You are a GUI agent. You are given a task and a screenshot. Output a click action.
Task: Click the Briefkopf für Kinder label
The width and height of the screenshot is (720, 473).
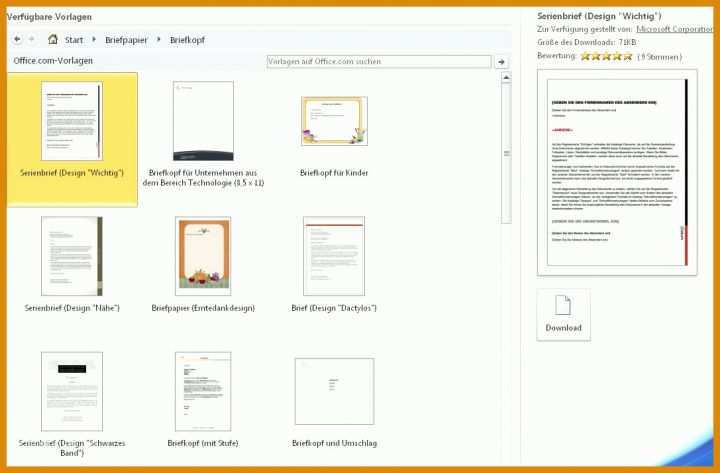pyautogui.click(x=334, y=173)
